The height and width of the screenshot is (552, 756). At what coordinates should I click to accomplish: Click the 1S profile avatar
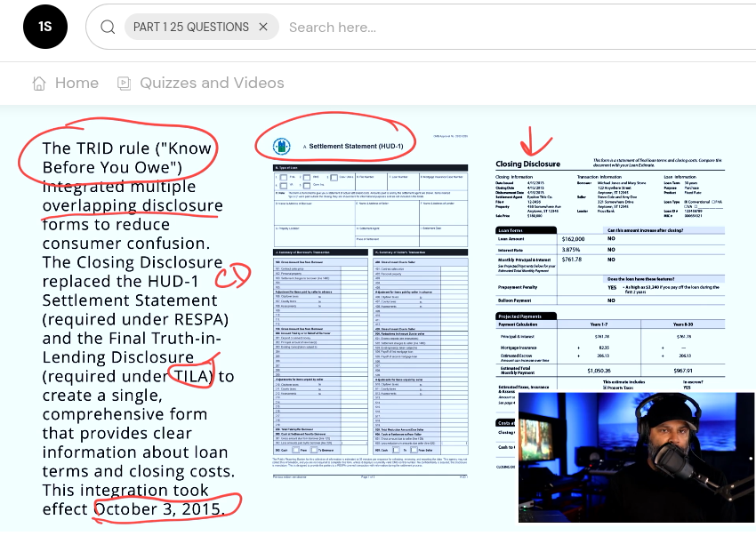click(x=44, y=28)
